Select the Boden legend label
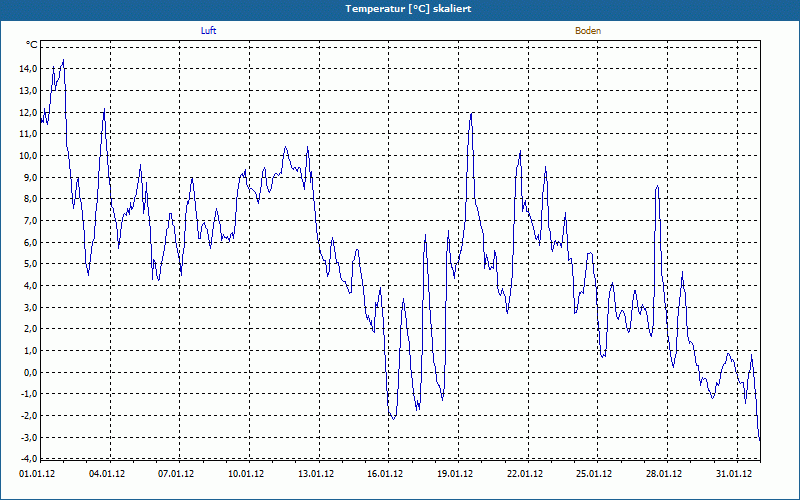Image resolution: width=800 pixels, height=500 pixels. 588,31
